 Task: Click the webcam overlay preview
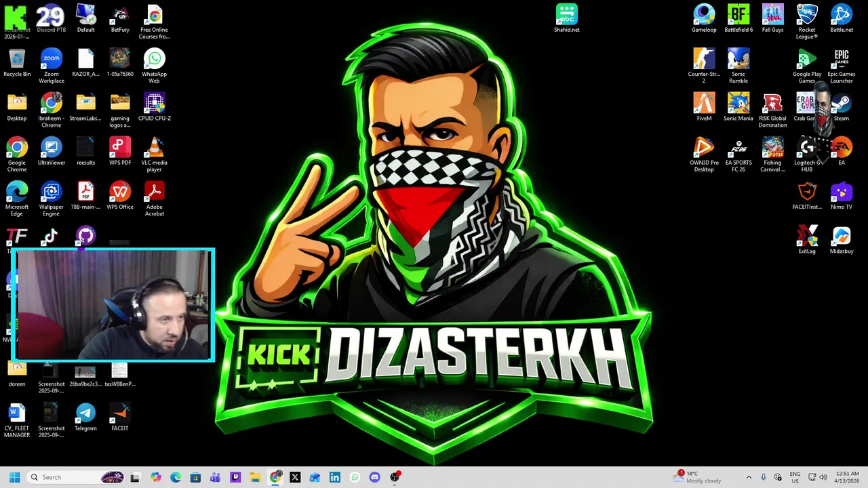[x=113, y=305]
